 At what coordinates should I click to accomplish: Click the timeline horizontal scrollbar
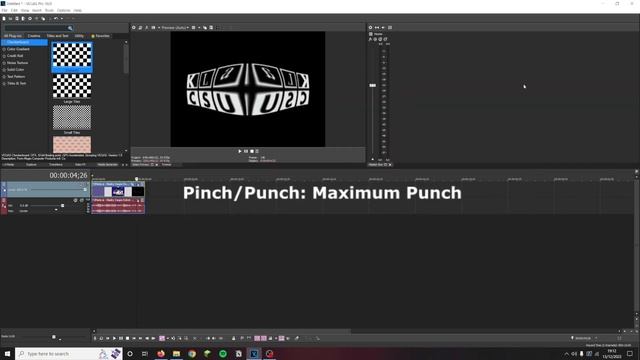pyautogui.click(x=223, y=331)
